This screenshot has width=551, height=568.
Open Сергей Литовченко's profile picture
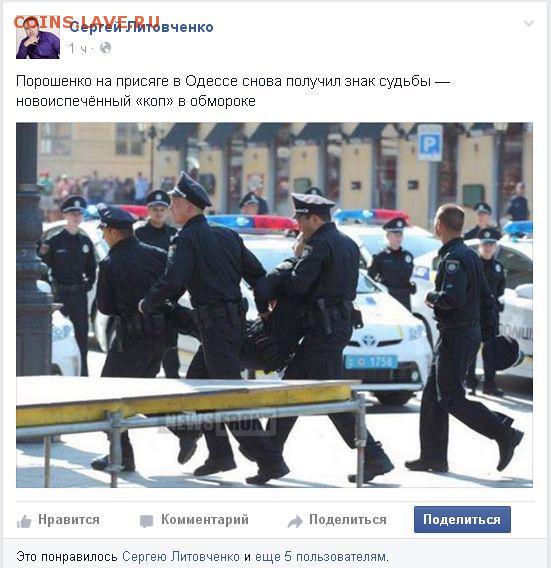(38, 38)
